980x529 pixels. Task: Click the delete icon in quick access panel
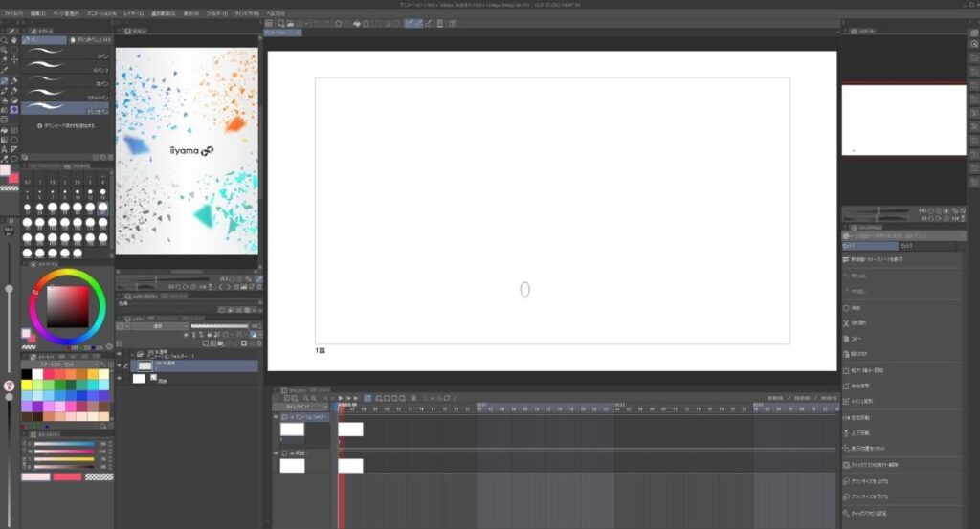click(847, 308)
